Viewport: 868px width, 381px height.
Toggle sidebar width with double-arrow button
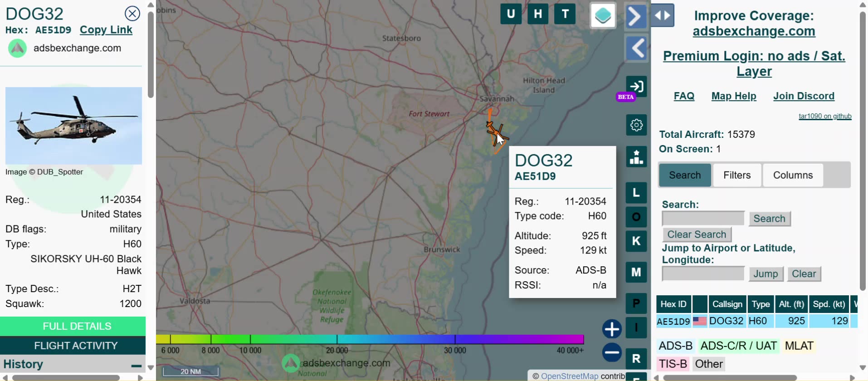(663, 15)
